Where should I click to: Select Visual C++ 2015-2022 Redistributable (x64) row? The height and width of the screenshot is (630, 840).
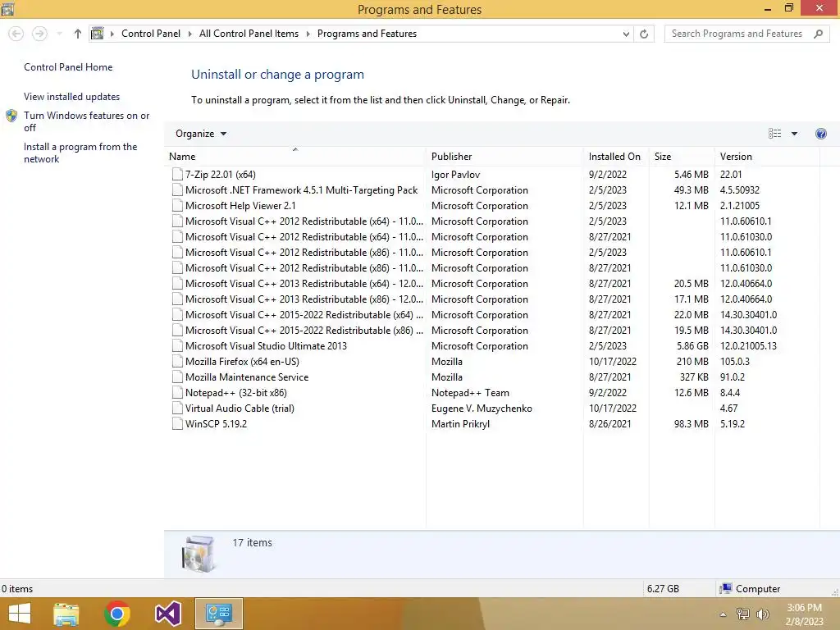pos(493,314)
